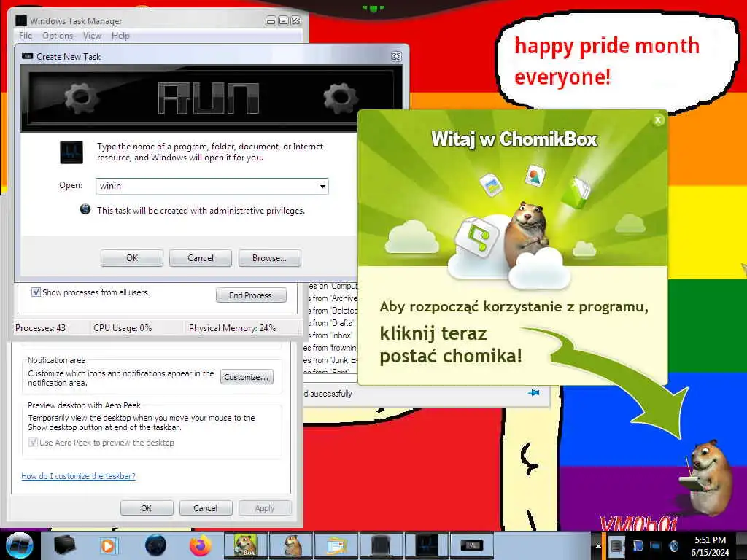Image resolution: width=747 pixels, height=560 pixels.
Task: Switch to the Create New Task taskbar button
Action: (x=471, y=545)
